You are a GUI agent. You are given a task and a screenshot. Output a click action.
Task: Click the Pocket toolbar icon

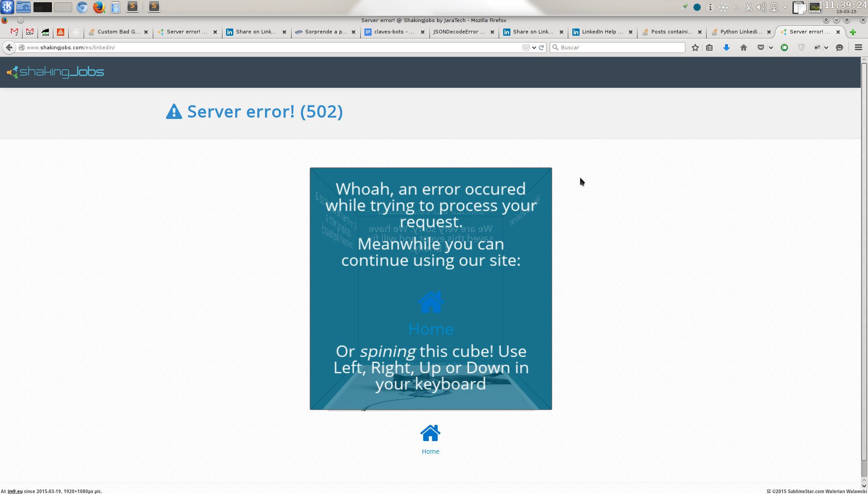coord(761,47)
